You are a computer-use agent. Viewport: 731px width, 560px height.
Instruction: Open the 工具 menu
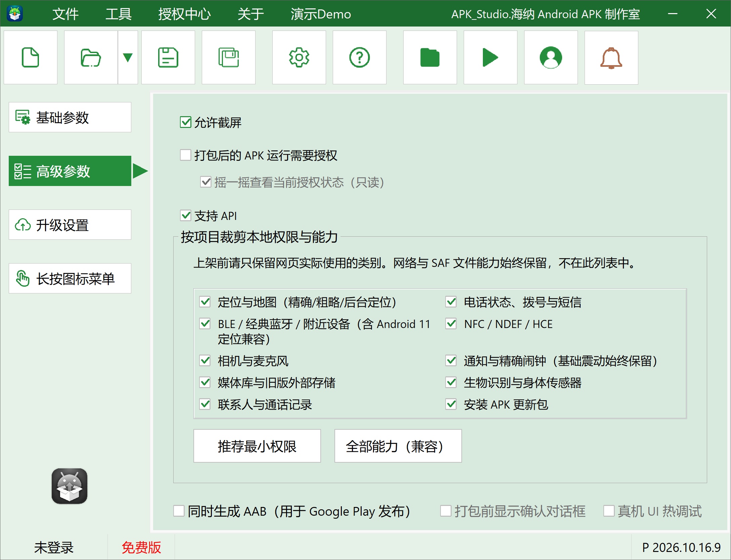[119, 14]
